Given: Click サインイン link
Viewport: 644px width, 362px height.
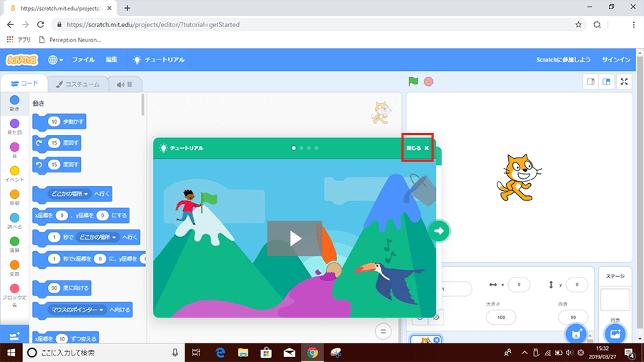Looking at the screenshot, I should (x=616, y=60).
